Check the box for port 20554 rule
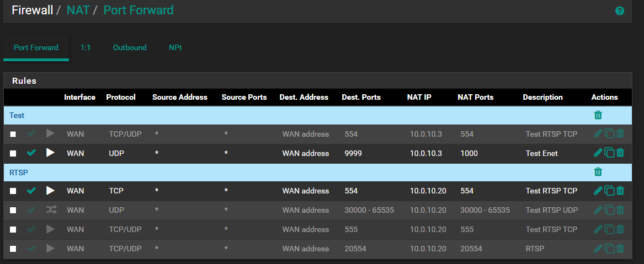 13,249
